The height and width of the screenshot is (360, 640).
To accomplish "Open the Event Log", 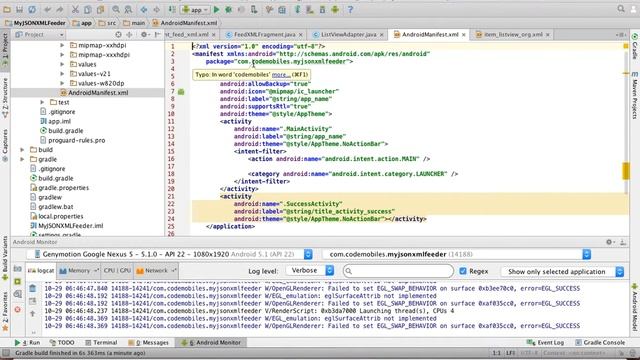I will tap(546, 342).
